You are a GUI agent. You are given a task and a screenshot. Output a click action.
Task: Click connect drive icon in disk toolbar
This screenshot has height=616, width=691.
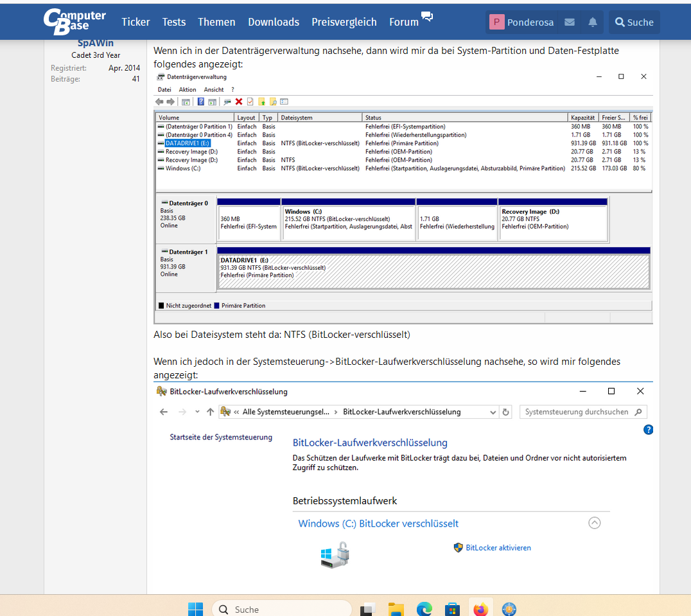click(227, 101)
